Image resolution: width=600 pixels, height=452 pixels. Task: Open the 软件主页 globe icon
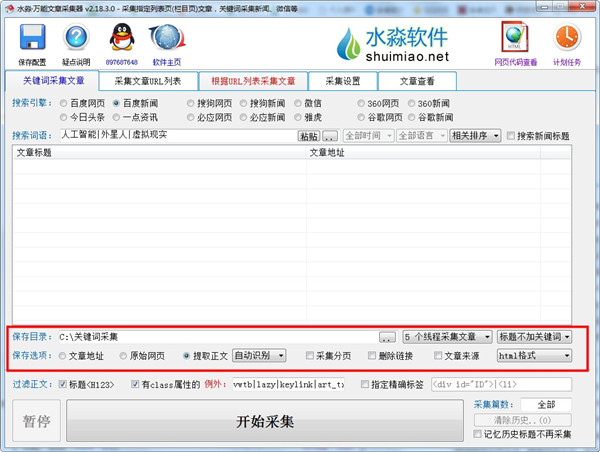(166, 38)
